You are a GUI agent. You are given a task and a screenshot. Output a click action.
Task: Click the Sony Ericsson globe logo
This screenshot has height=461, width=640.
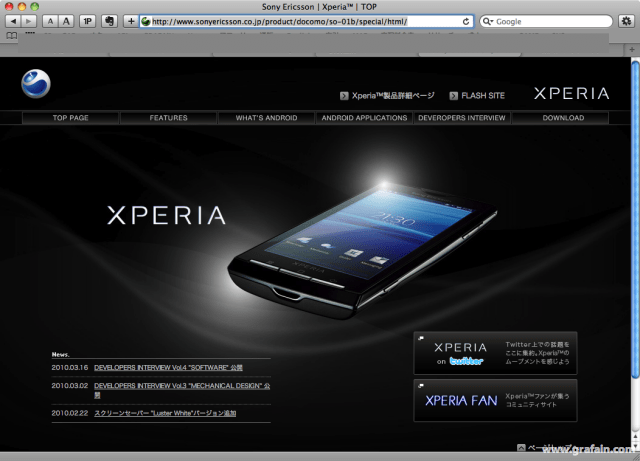[x=36, y=84]
